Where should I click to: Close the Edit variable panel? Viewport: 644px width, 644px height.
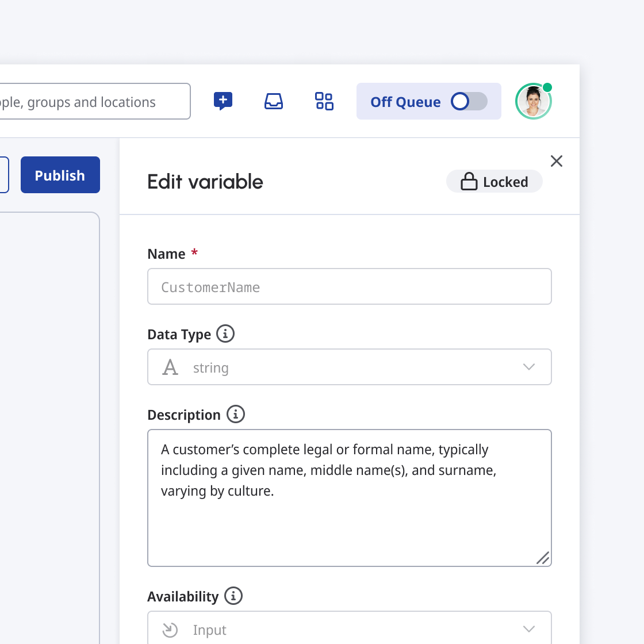point(557,161)
